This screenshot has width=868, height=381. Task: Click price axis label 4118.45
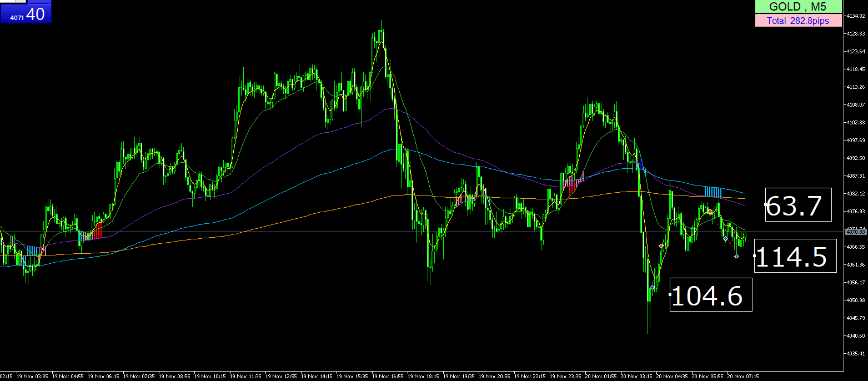click(857, 69)
